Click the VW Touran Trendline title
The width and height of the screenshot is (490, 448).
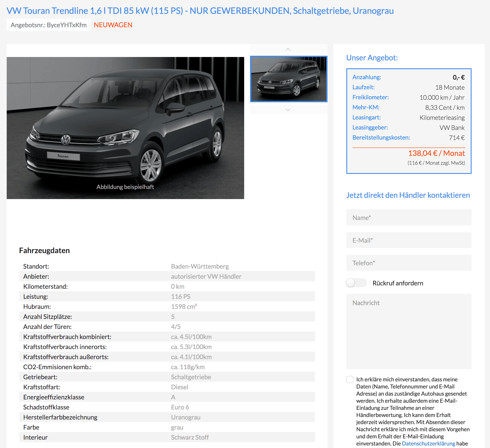pyautogui.click(x=200, y=11)
